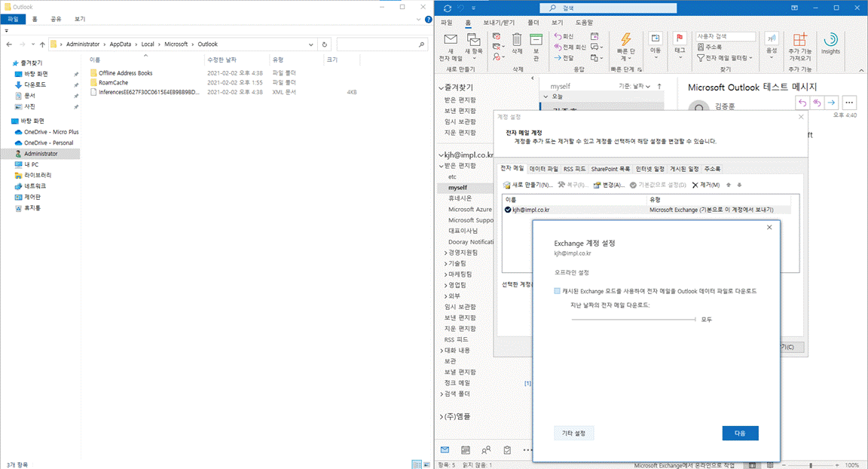
Task: Expand the 기술팀 folder
Action: [445, 264]
